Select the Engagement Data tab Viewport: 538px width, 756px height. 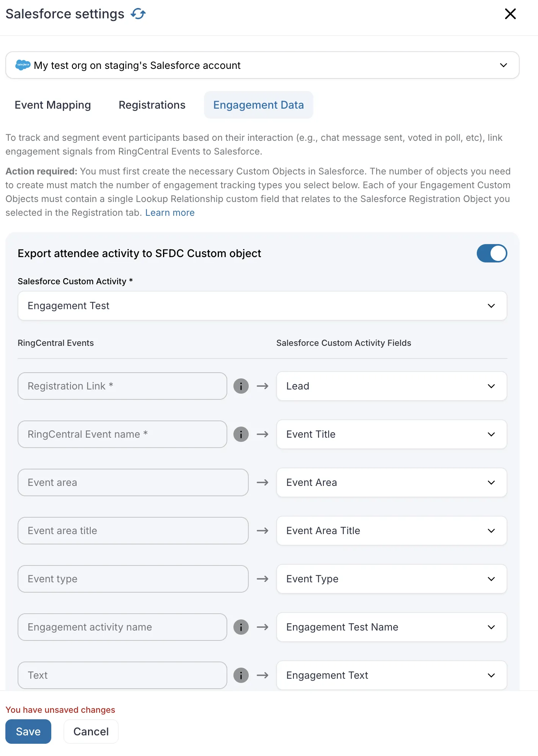258,105
